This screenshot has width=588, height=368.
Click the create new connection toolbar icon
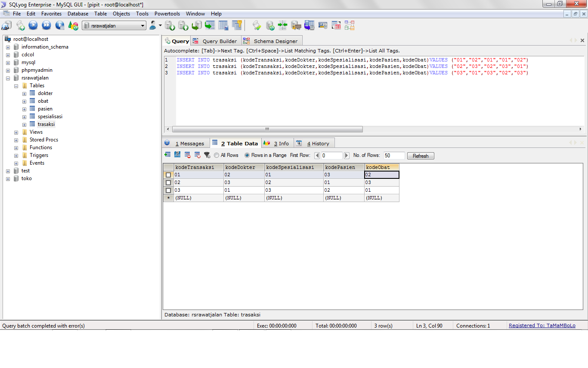[6, 25]
